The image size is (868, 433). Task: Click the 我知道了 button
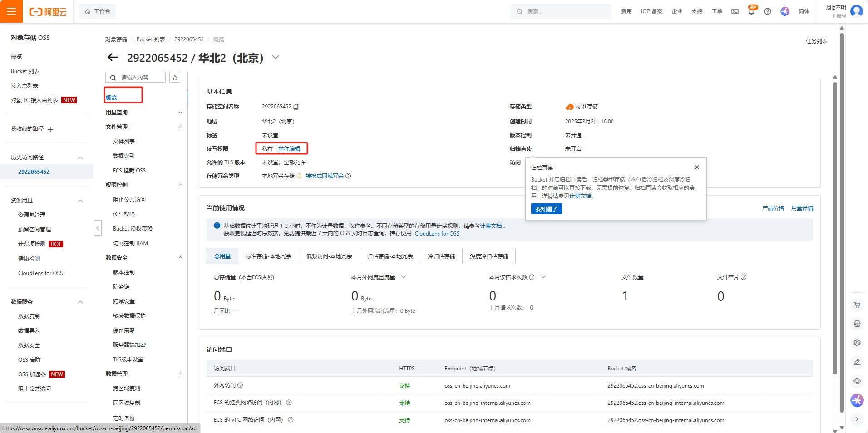(546, 209)
